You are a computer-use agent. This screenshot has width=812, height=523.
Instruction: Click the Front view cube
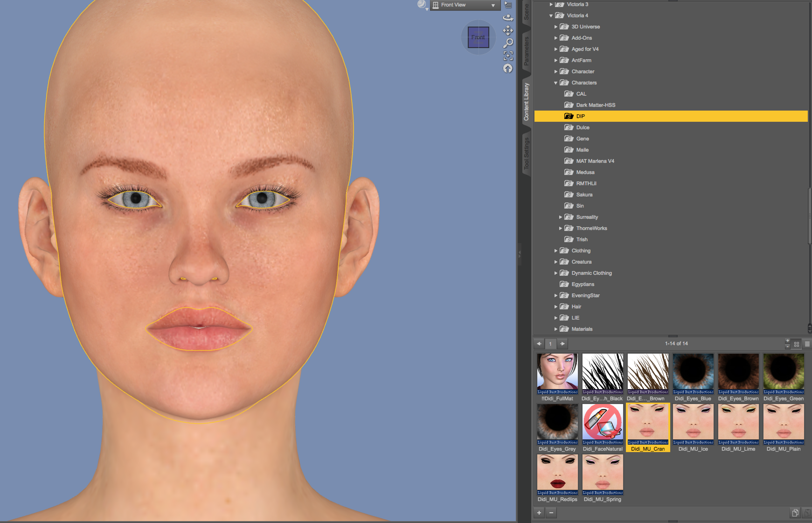pos(478,37)
